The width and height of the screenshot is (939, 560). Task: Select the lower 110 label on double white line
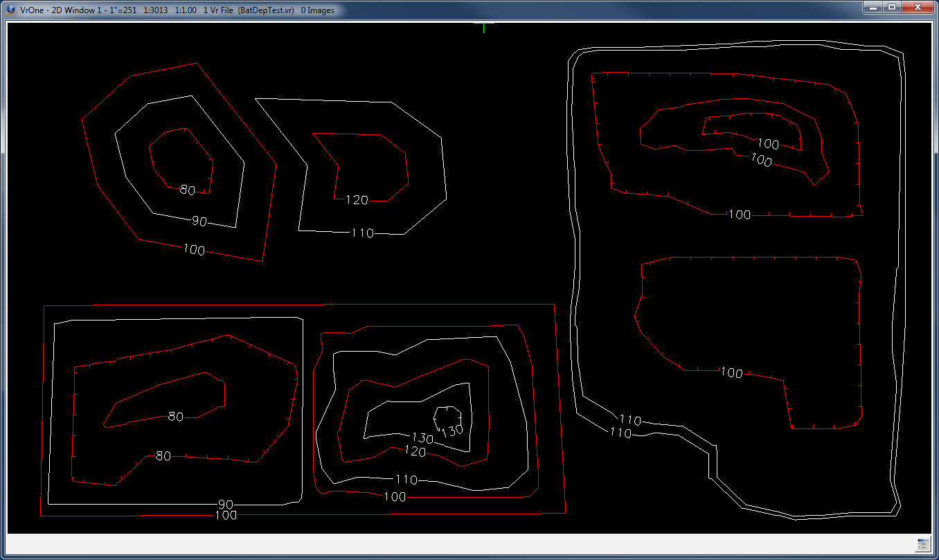tap(620, 433)
